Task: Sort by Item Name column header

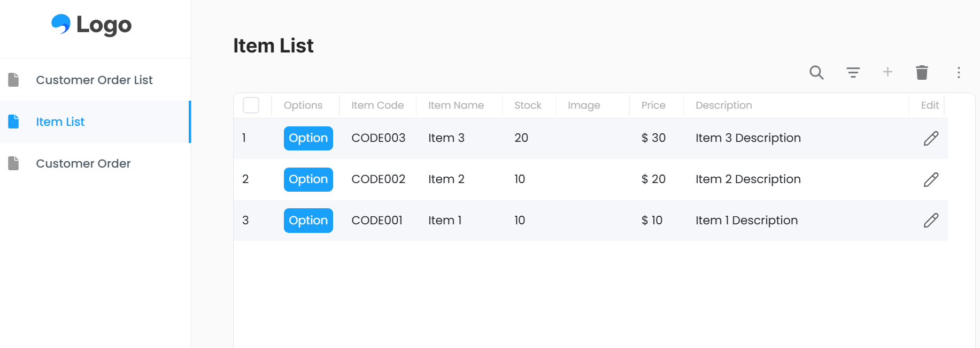Action: 456,105
